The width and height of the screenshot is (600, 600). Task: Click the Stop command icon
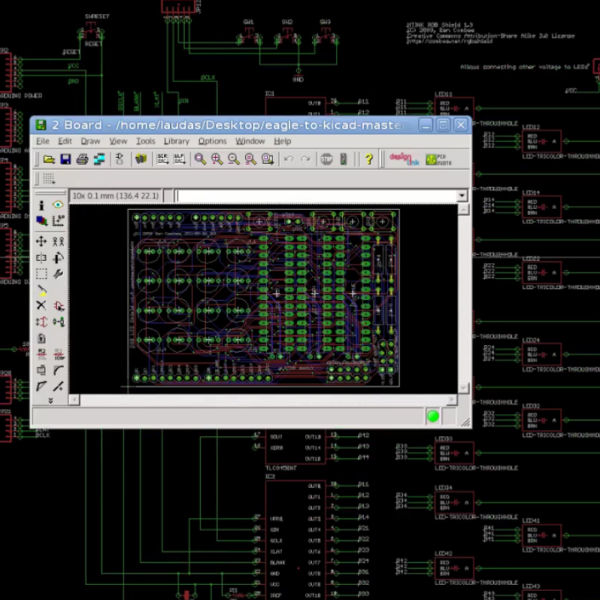click(x=326, y=159)
